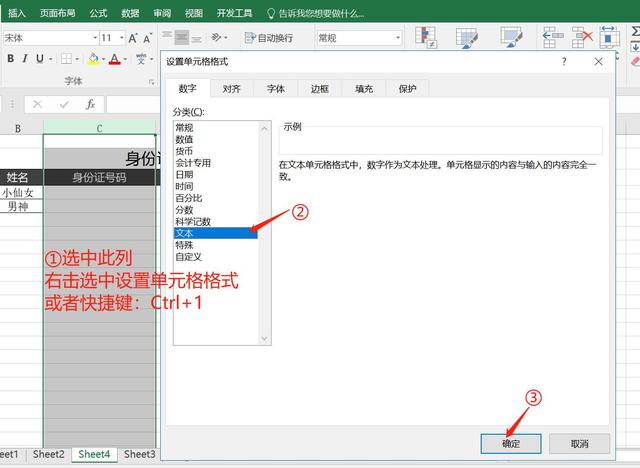Switch to the 填充 tab in dialog
Viewport: 640px width, 468px height.
[x=364, y=89]
